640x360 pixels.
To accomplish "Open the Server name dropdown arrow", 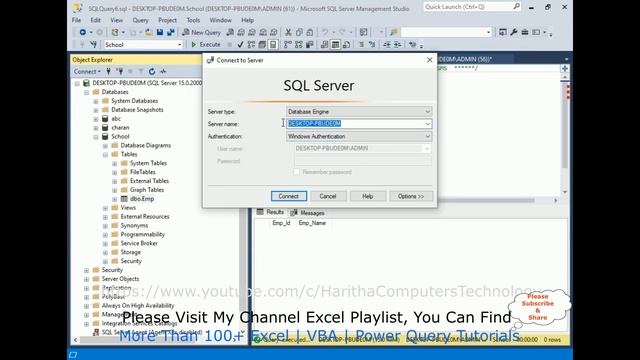I will click(x=427, y=124).
